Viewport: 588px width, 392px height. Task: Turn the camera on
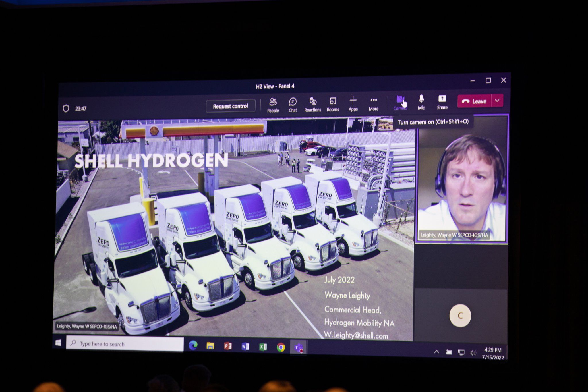400,103
